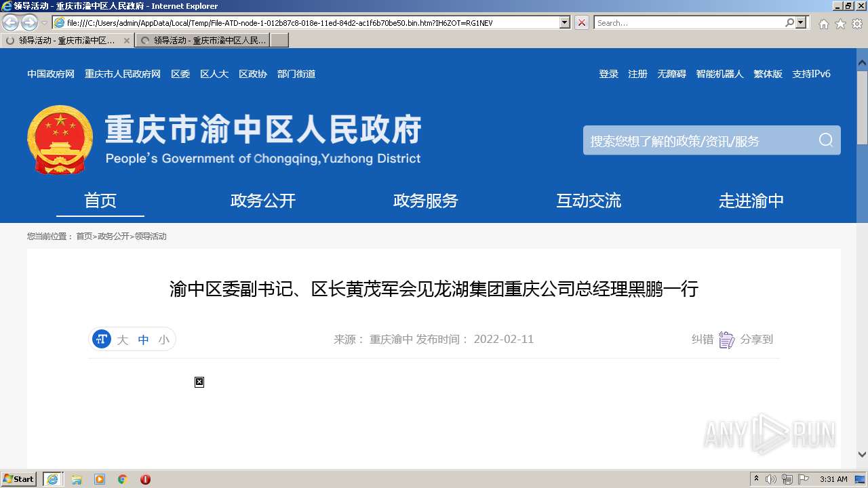The width and height of the screenshot is (868, 488).
Task: Click the vertical scrollbar up arrow
Action: [862, 63]
